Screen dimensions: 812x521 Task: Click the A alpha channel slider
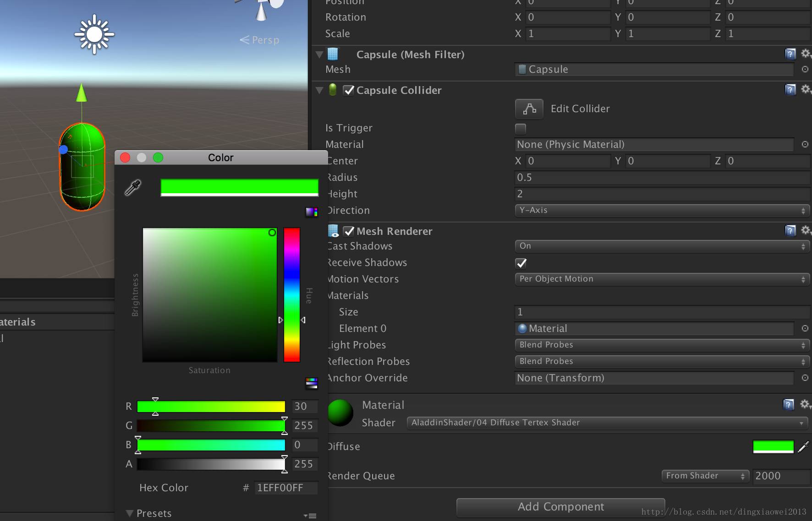211,464
